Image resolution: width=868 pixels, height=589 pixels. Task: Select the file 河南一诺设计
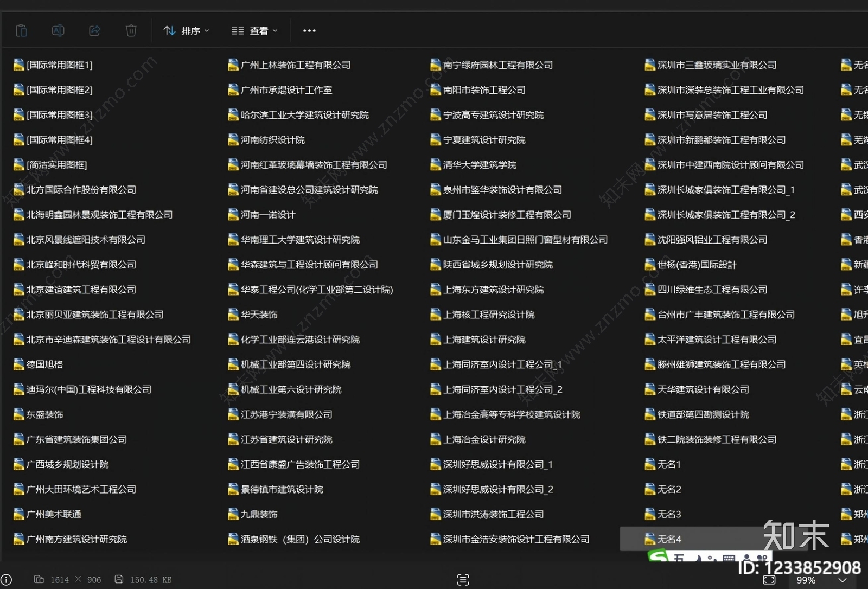coord(261,215)
